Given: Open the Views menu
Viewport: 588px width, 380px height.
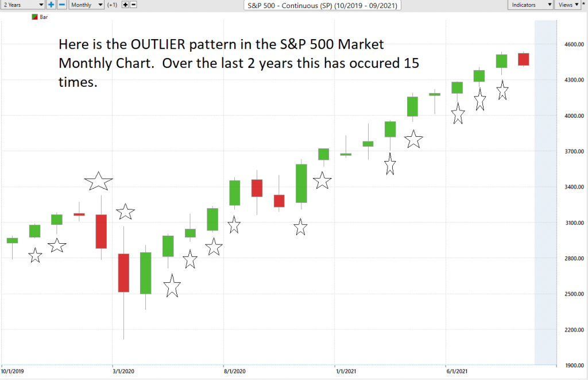Looking at the screenshot, I should click(568, 5).
